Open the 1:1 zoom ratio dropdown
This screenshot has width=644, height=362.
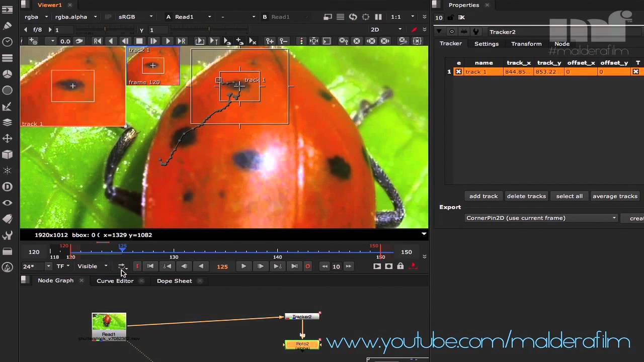point(402,17)
